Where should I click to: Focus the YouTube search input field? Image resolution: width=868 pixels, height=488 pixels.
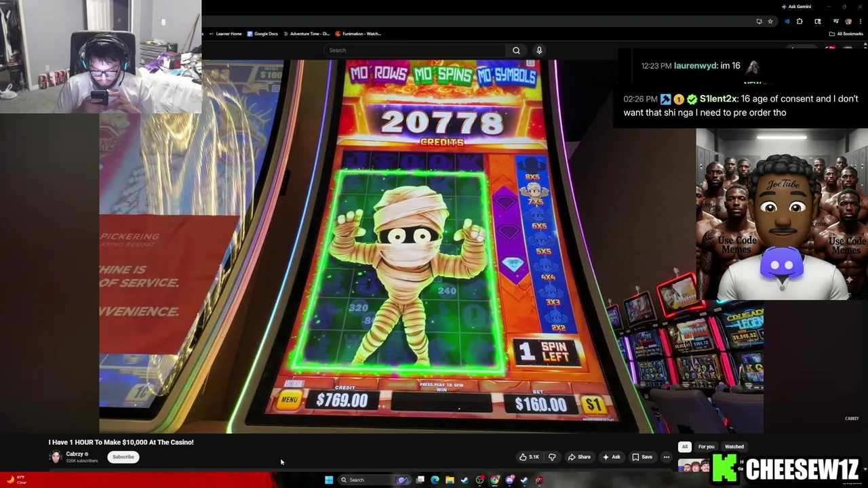click(x=415, y=50)
